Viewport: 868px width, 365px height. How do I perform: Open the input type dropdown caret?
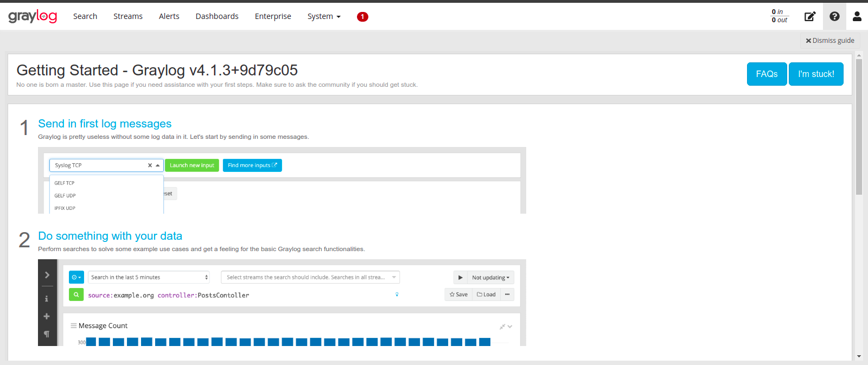coord(158,165)
